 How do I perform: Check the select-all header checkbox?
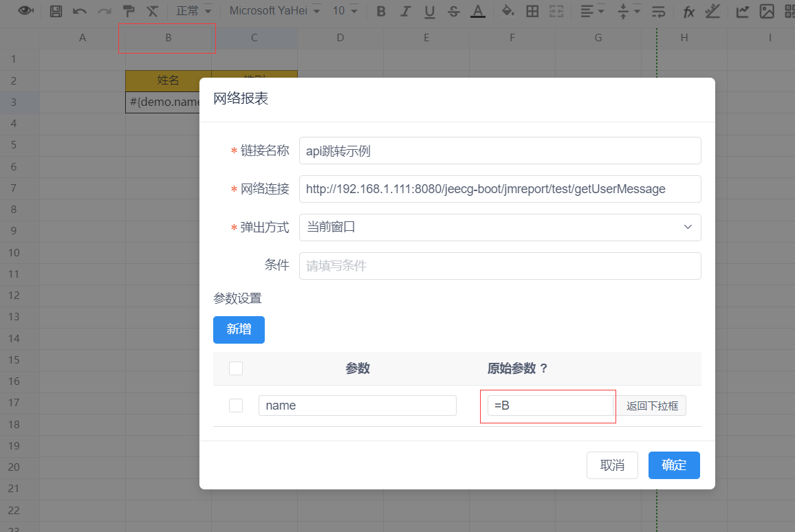pos(236,368)
